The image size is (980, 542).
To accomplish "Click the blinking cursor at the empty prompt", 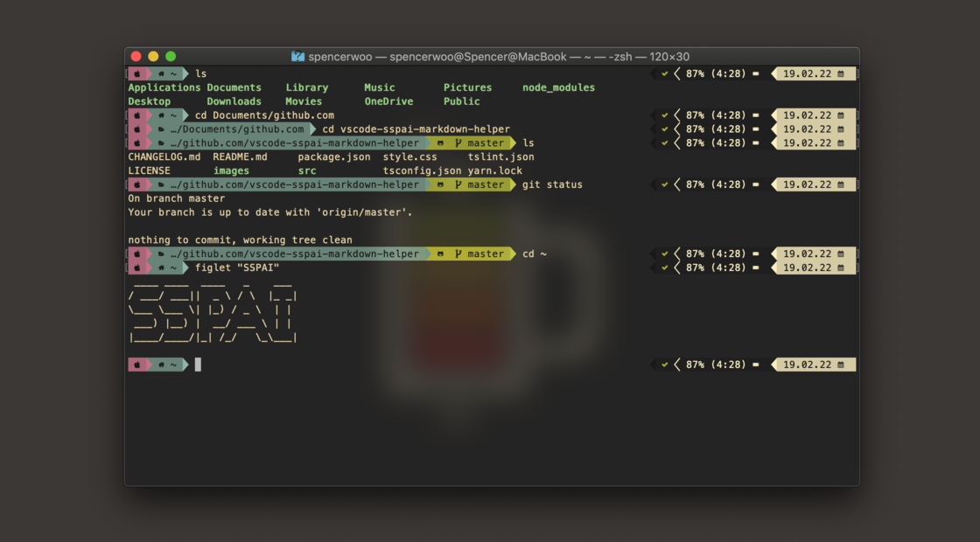I will pos(198,365).
